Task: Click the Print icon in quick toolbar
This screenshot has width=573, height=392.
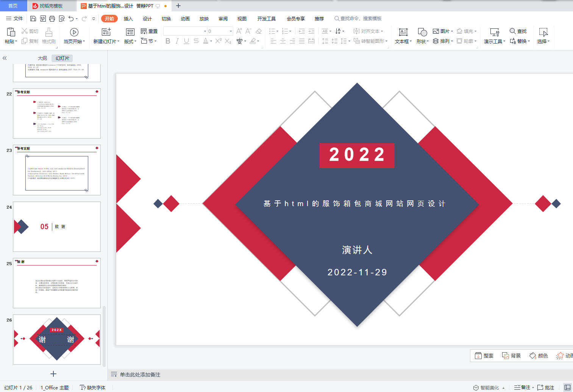Action: click(x=52, y=19)
